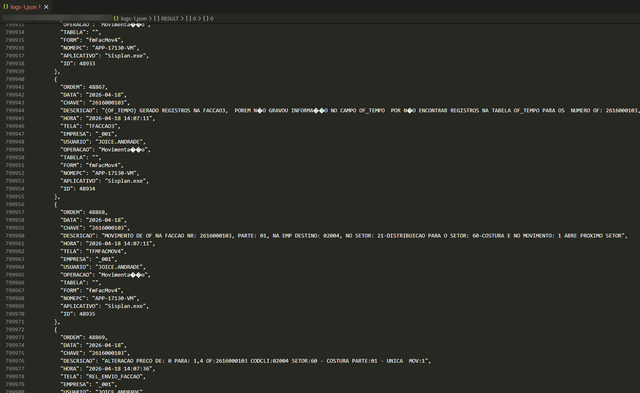Click "USUARIO": "JOICE.ANDRADE" on line 799948
640x393 pixels.
103,142
